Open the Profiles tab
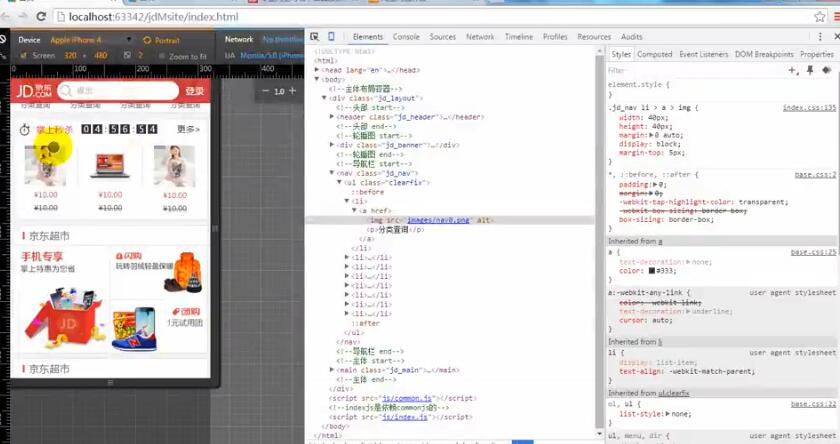The image size is (840, 444). (x=555, y=36)
